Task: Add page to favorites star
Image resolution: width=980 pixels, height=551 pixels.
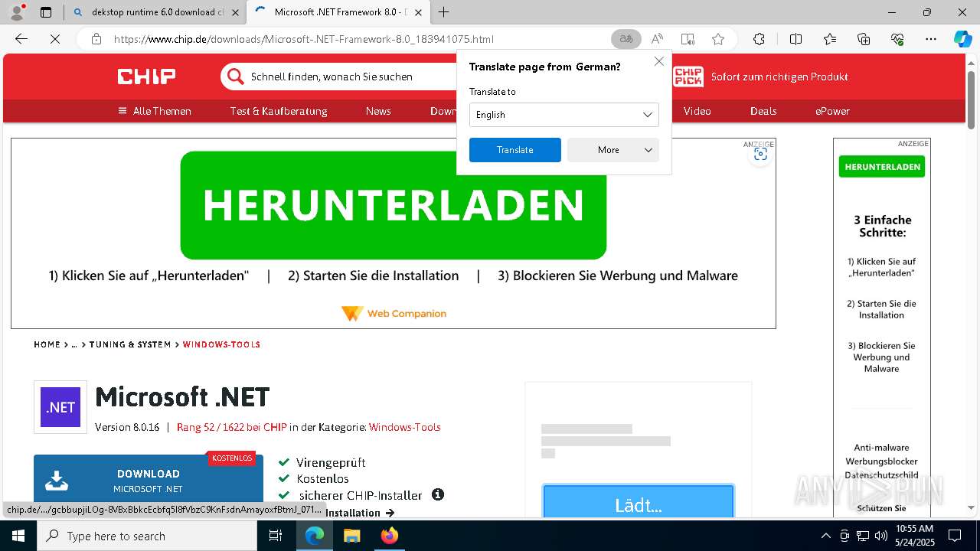Action: click(x=718, y=39)
